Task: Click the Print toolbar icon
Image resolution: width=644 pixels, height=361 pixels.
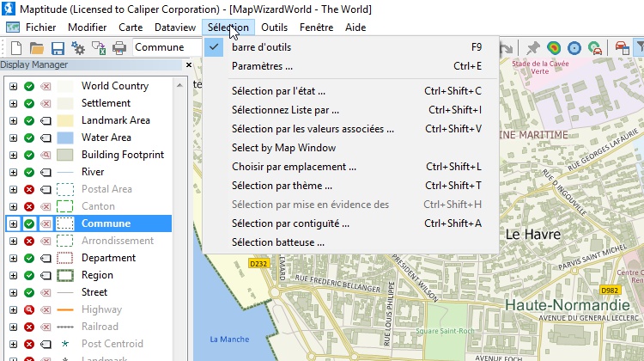Action: click(x=119, y=48)
